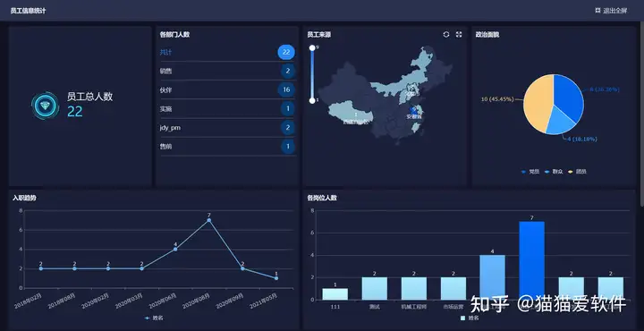Screen dimensions: 644x331
Task: Click the tallest bar with value 7
Action: click(532, 261)
